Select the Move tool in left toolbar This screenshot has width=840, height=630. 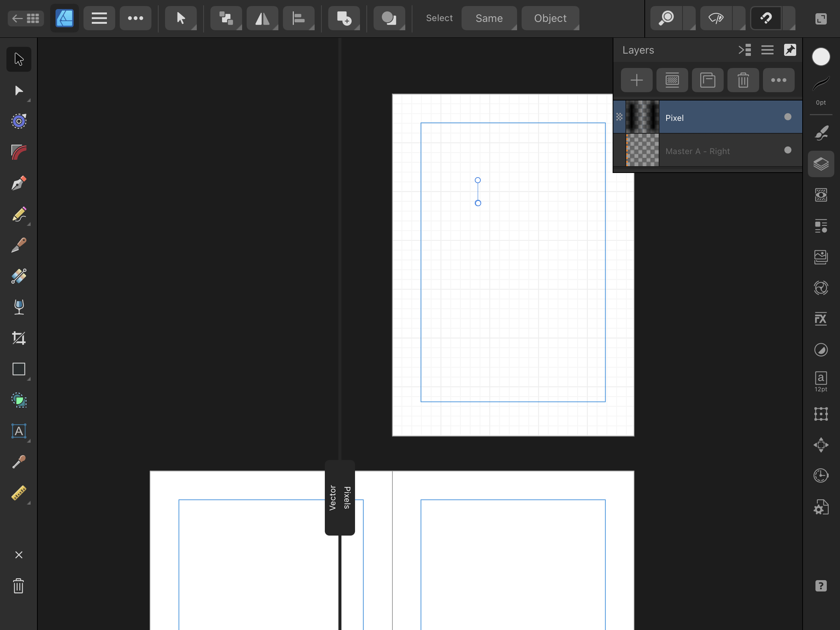(x=19, y=59)
